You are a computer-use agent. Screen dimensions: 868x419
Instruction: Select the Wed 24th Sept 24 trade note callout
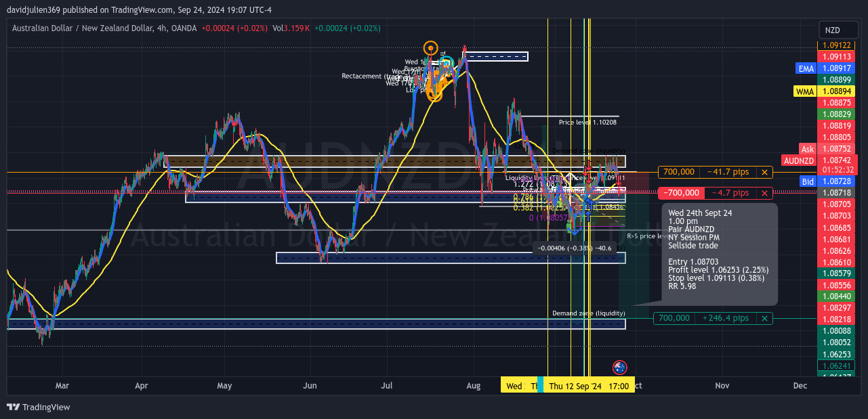[x=719, y=254]
